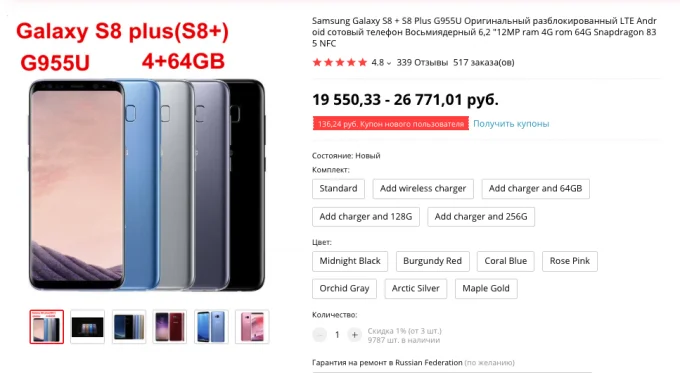Select the Standard bundle option
This screenshot has width=680, height=373.
tap(338, 189)
